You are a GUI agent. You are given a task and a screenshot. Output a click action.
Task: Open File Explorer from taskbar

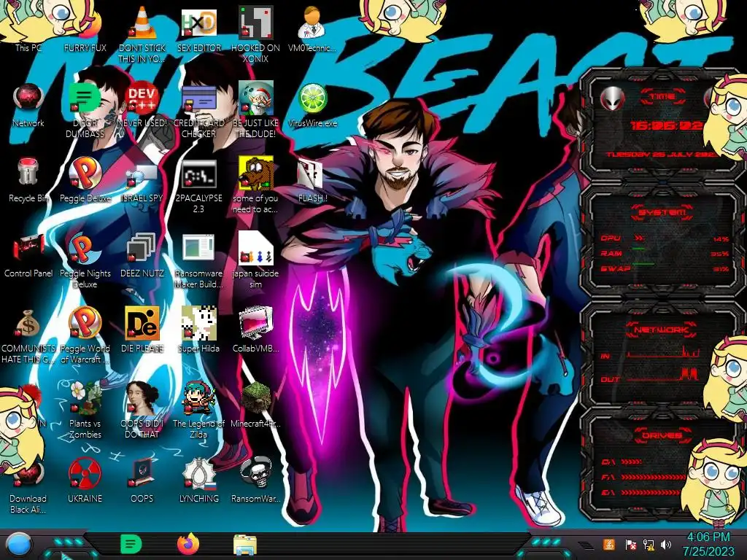coord(245,545)
